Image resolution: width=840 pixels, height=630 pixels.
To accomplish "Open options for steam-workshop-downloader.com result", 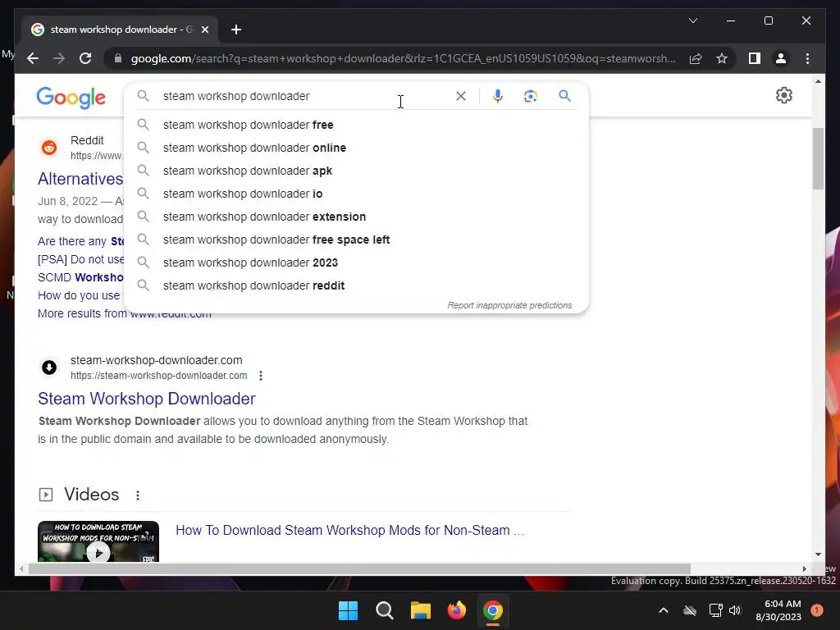I will (x=261, y=376).
